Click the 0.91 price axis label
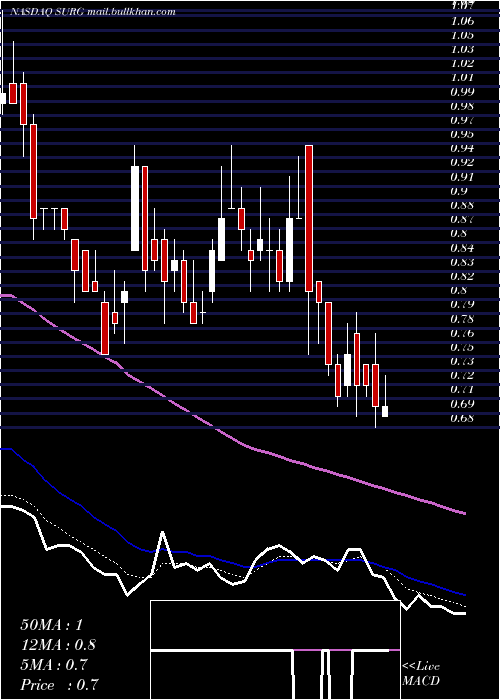 [464, 177]
